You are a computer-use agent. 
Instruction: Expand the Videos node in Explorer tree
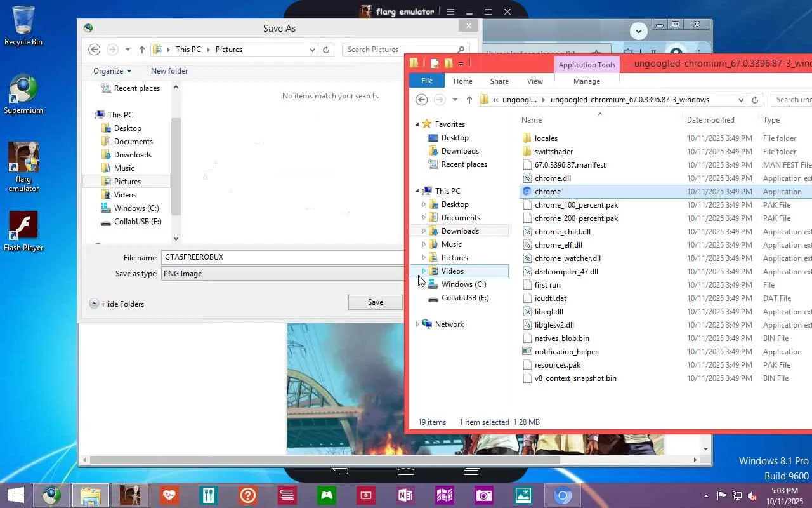tap(424, 271)
